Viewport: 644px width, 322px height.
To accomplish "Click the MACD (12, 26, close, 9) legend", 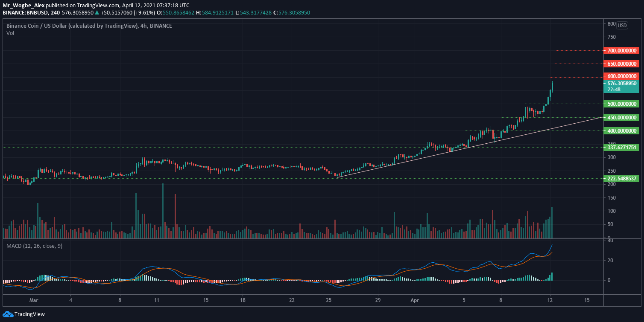I will point(34,246).
